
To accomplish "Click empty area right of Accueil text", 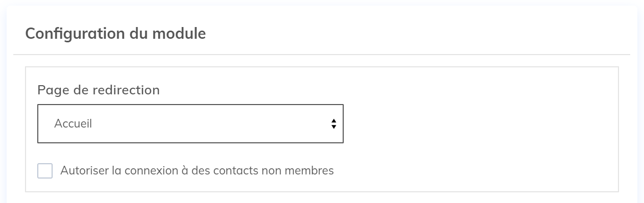I will click(209, 123).
